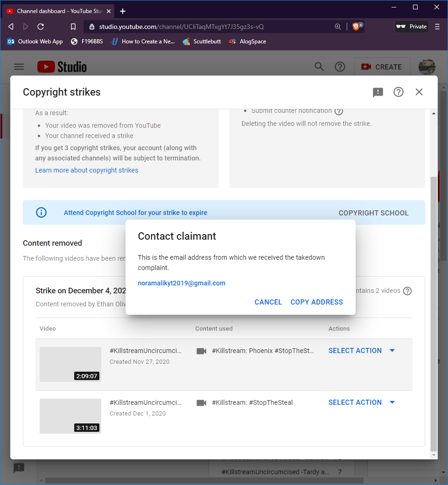This screenshot has width=448, height=485.
Task: Go to YouTube Studio home logo
Action: (x=62, y=67)
